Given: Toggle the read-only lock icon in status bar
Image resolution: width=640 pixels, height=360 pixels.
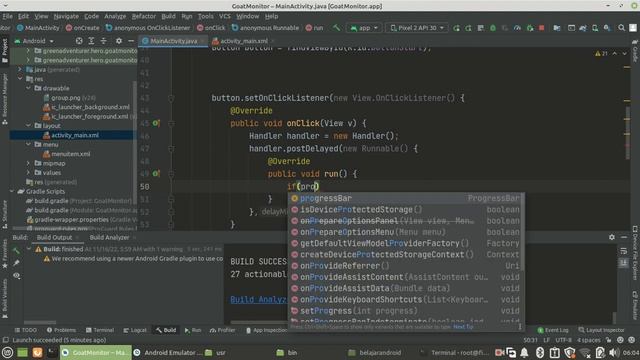Looking at the screenshot, I should (608, 340).
